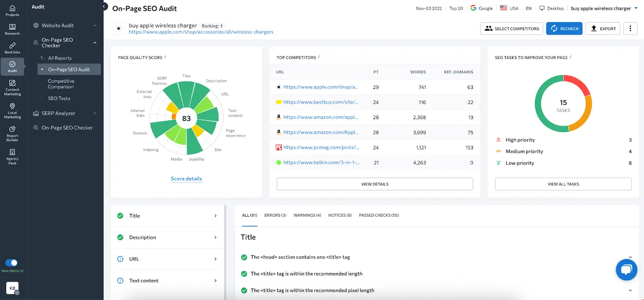Viewport: 644px width, 300px height.
Task: Collapse the On-Page SEO Checker menu
Action: [x=95, y=43]
